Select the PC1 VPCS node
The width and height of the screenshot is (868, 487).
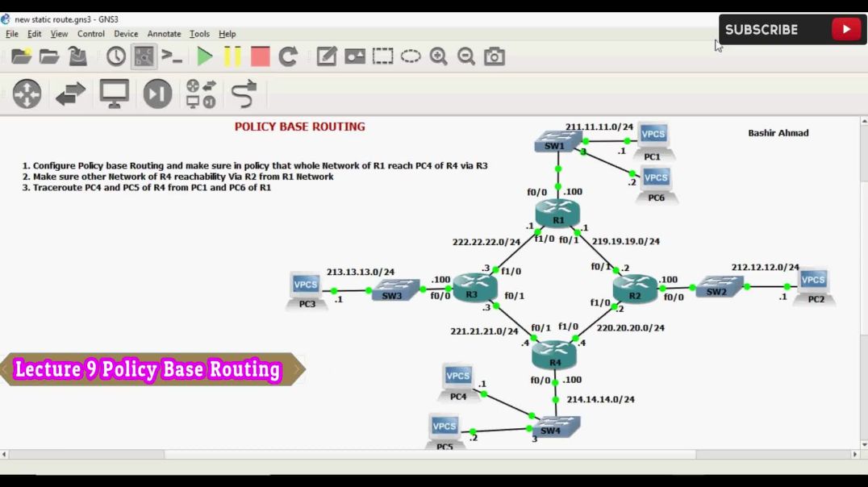pos(653,142)
